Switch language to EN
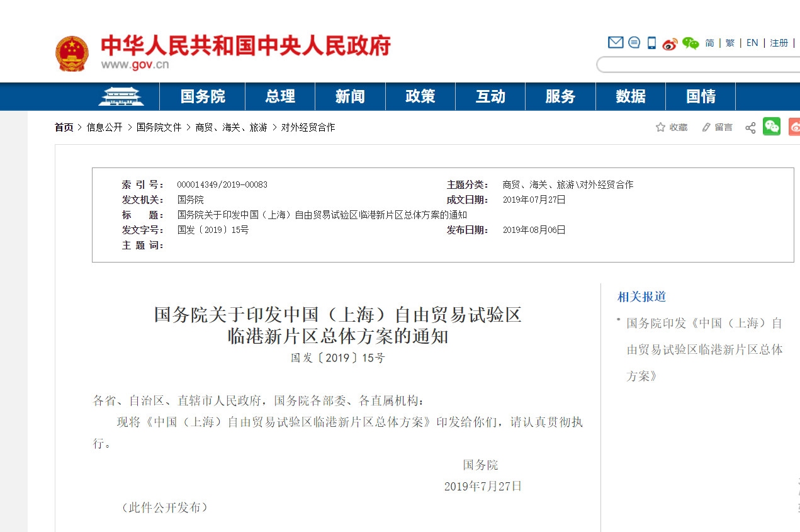The image size is (800, 532). (752, 43)
